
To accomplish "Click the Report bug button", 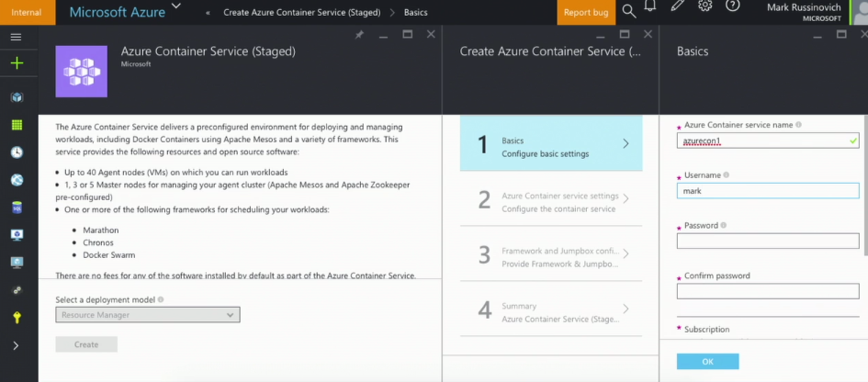I will (585, 13).
